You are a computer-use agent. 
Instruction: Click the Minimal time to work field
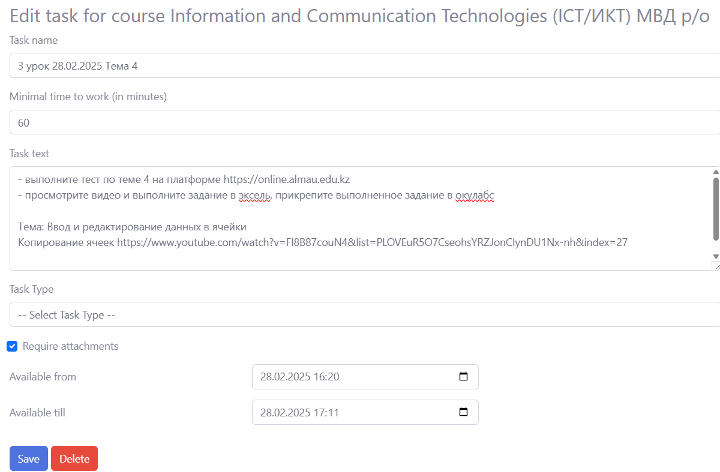point(365,123)
